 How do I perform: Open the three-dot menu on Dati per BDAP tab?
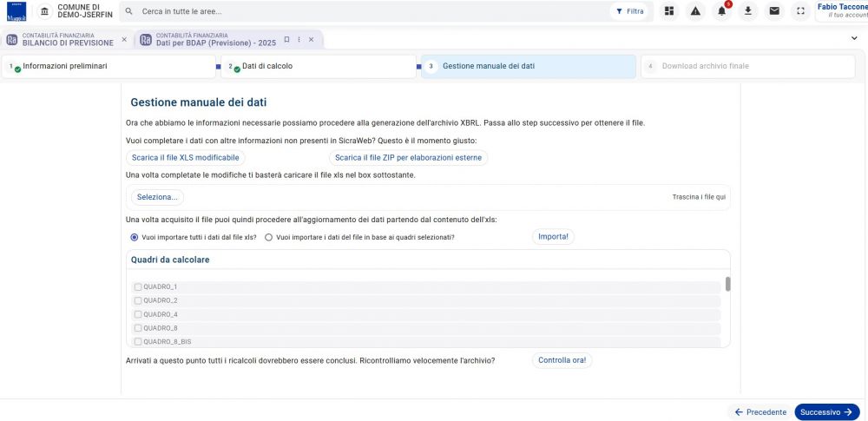(299, 39)
